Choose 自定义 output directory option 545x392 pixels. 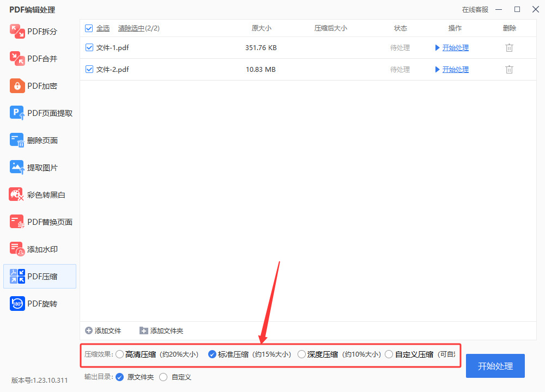163,377
